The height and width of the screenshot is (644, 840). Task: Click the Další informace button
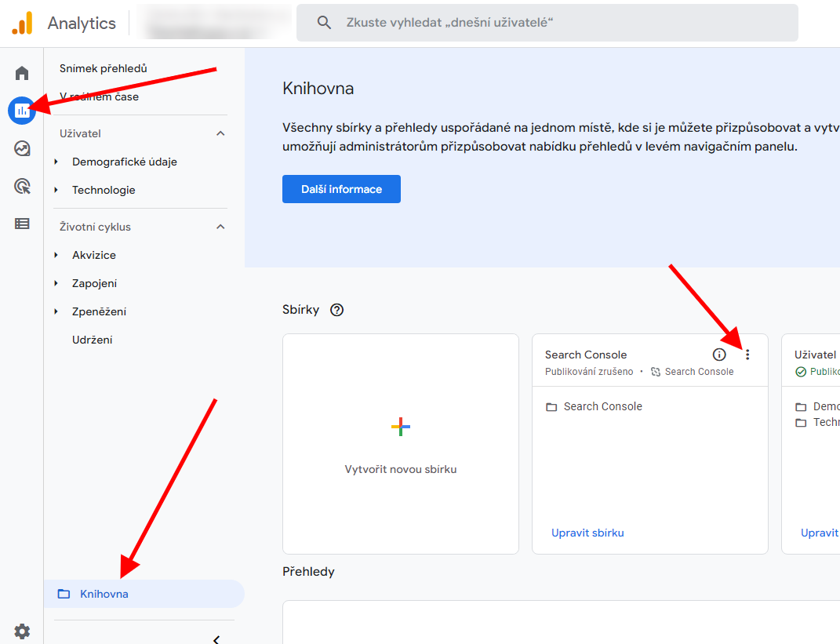tap(341, 189)
